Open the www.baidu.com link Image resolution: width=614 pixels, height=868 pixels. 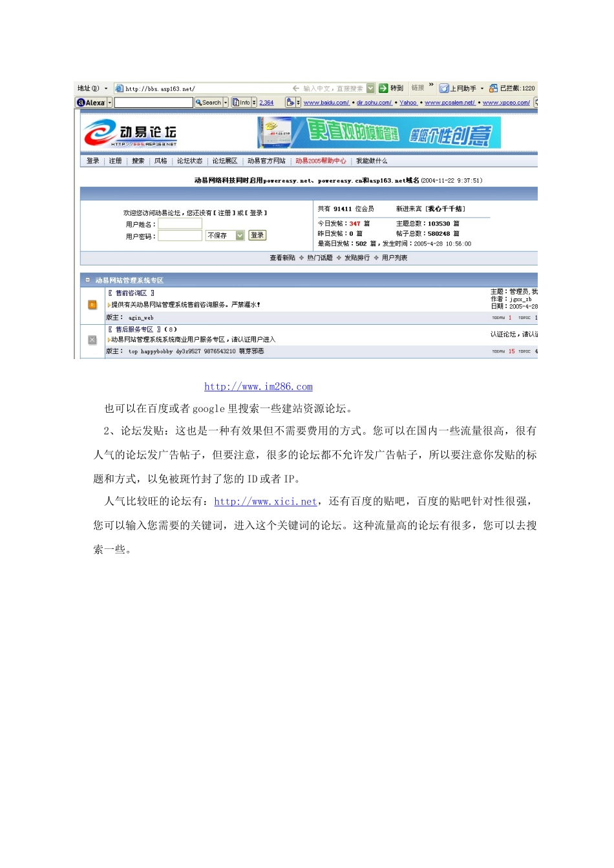[x=326, y=103]
